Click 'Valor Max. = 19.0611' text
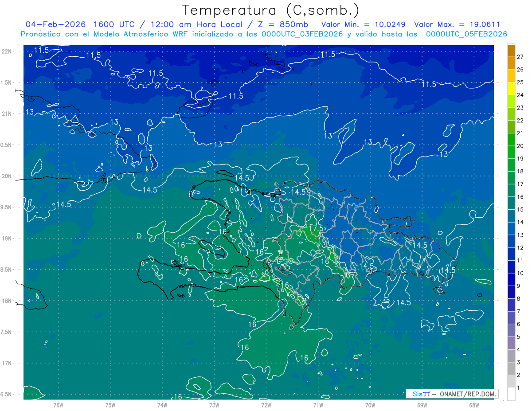 coord(457,24)
